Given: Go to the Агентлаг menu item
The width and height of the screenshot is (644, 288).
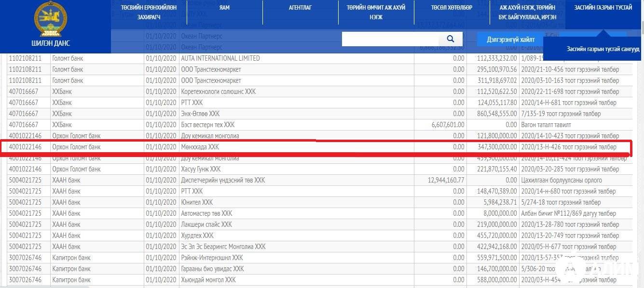Looking at the screenshot, I should tap(300, 8).
